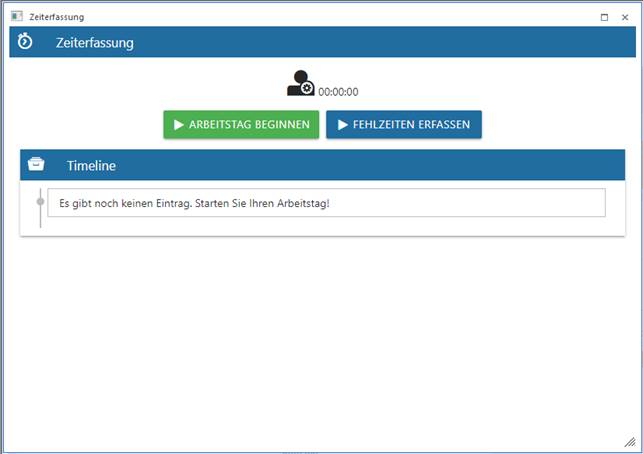This screenshot has width=643, height=454.
Task: Click the briefcase icon beside Timeline
Action: tap(36, 165)
